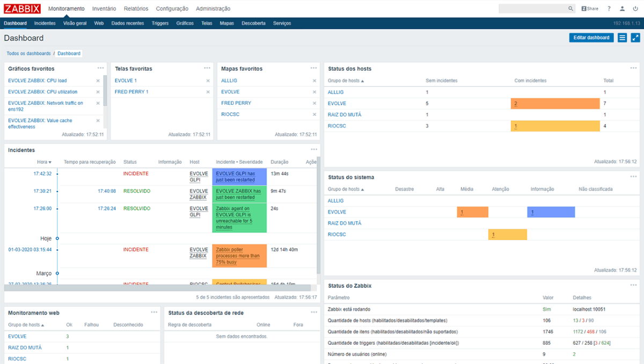Sort incidents by Hora column
644x364 pixels.
[x=44, y=162]
